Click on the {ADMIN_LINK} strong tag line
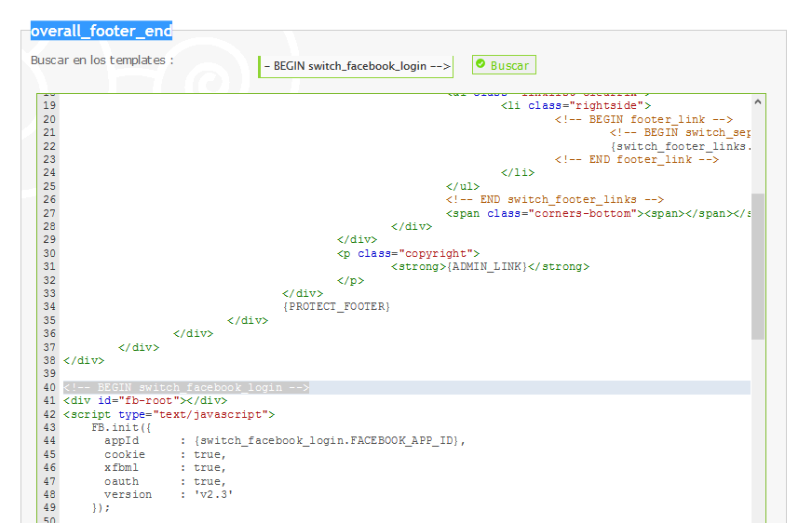812x523 pixels. (490, 266)
